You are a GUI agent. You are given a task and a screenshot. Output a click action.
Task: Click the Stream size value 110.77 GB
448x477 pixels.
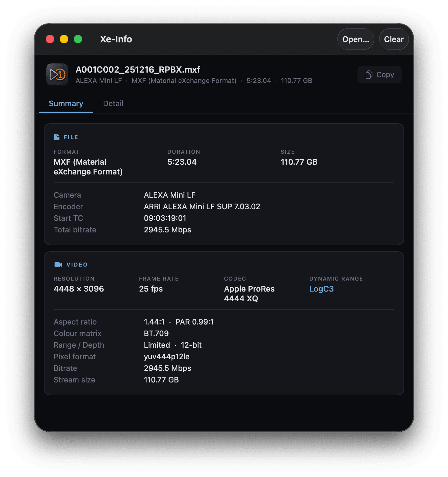point(161,380)
